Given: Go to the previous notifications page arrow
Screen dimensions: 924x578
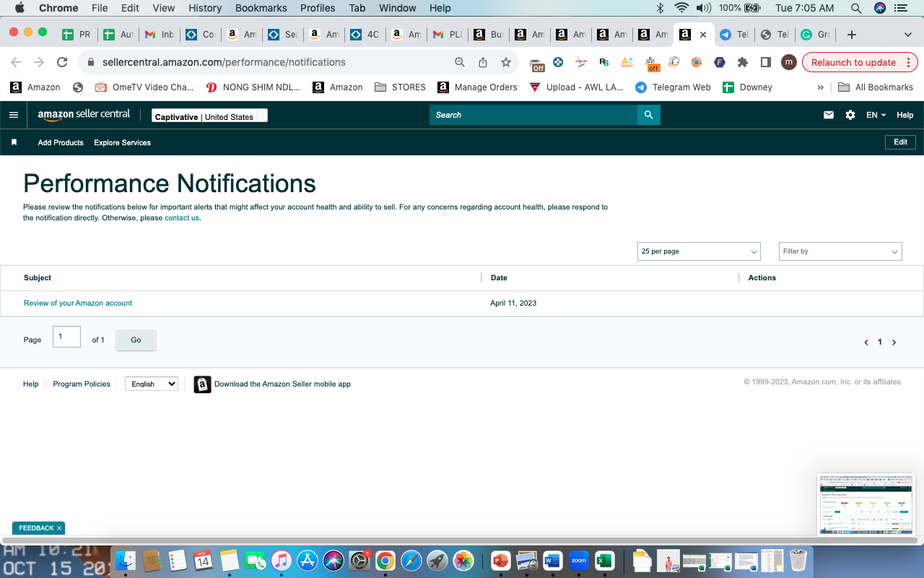Looking at the screenshot, I should [866, 342].
